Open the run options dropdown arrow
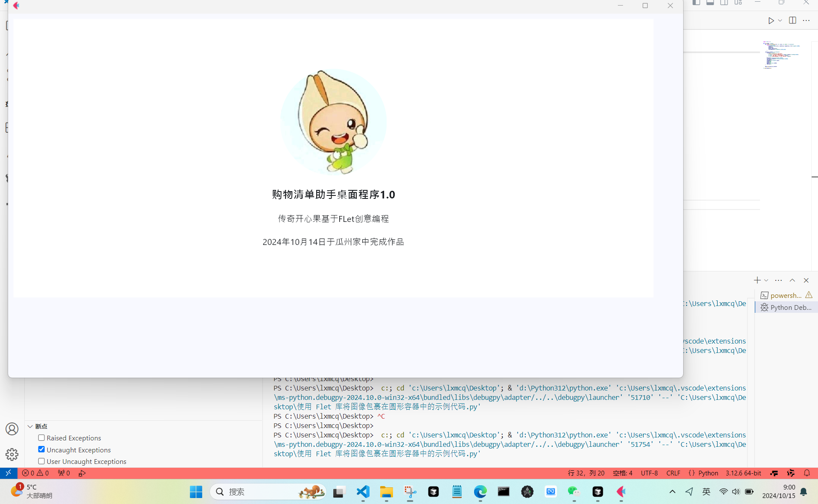818x504 pixels. [x=780, y=20]
